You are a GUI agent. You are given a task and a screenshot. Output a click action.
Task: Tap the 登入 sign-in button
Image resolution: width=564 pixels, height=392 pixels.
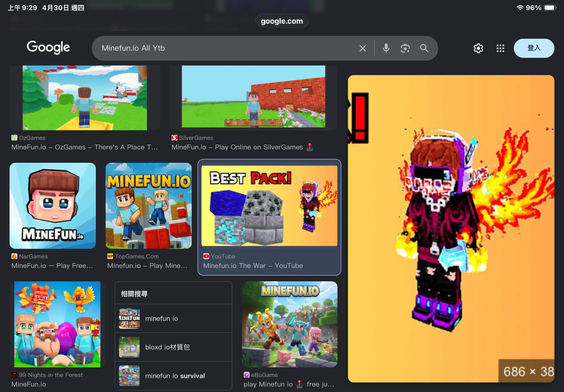tap(534, 48)
